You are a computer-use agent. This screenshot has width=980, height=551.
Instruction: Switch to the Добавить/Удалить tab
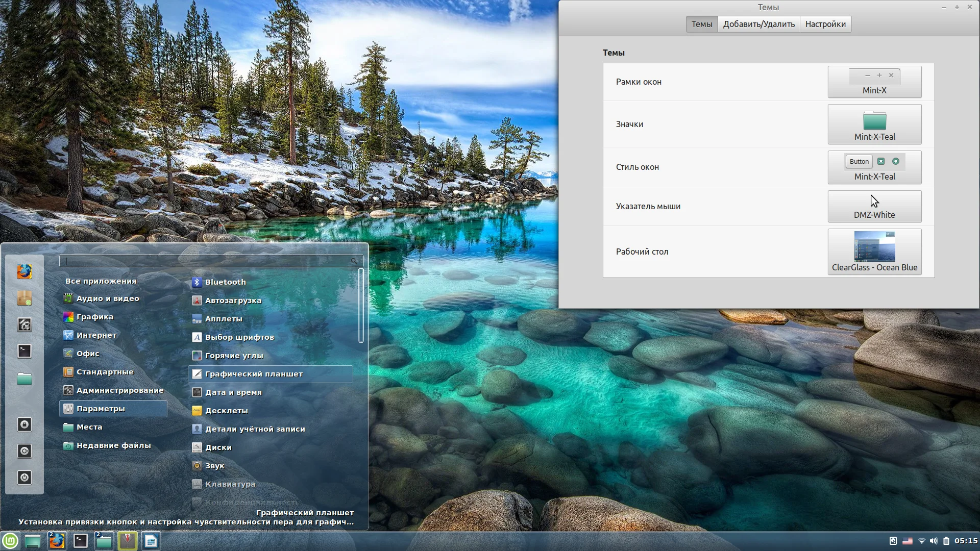(x=758, y=24)
